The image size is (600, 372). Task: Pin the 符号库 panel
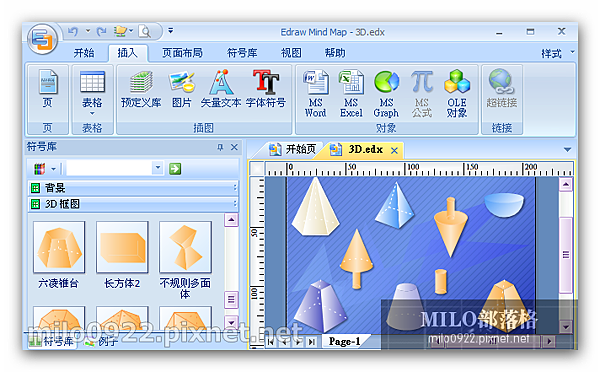pos(220,147)
